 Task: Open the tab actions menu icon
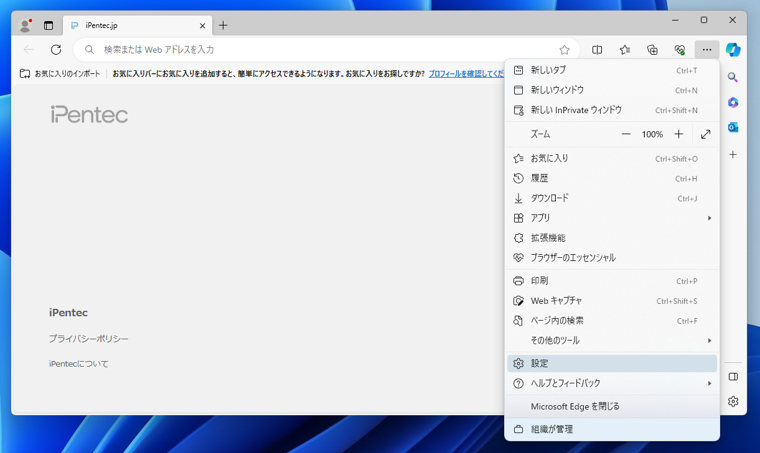point(48,26)
